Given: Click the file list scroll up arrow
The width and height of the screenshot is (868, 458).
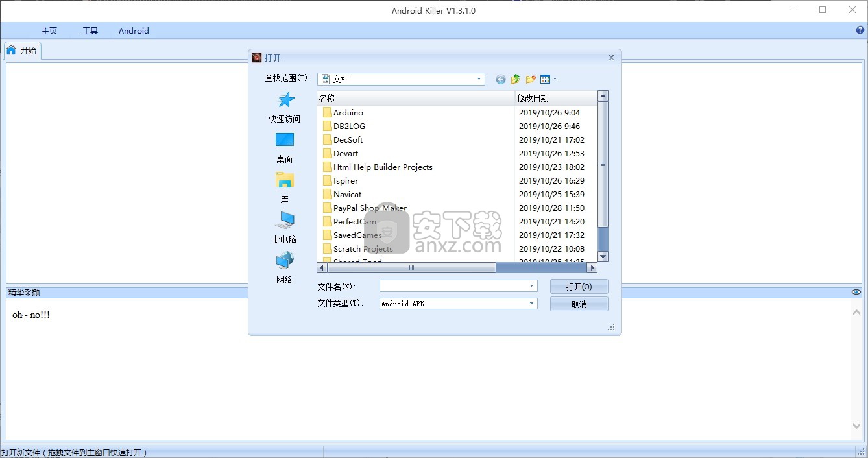Looking at the screenshot, I should [603, 96].
